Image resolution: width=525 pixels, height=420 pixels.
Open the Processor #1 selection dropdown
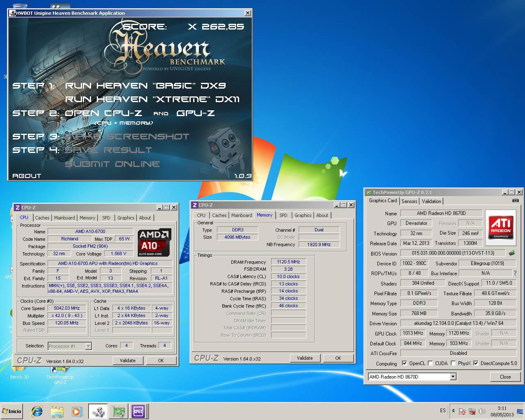(88, 346)
